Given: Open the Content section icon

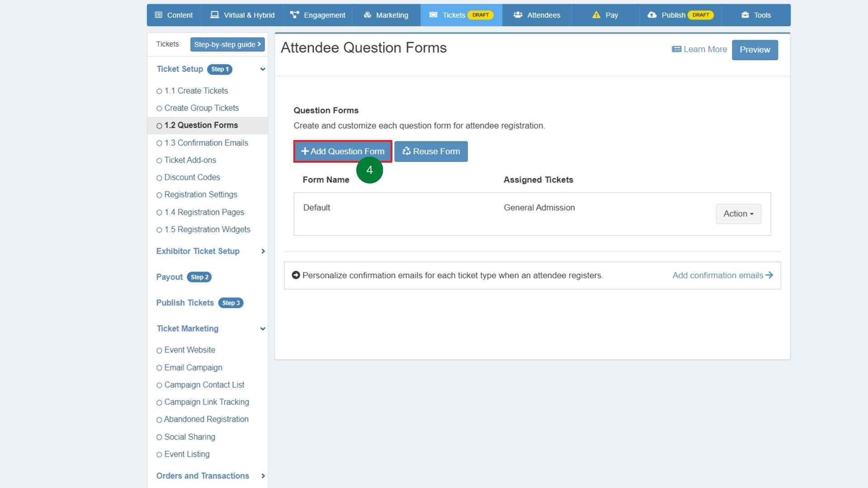Looking at the screenshot, I should point(158,15).
